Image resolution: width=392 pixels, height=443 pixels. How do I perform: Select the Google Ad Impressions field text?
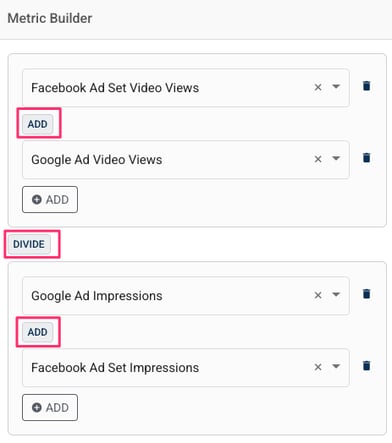coord(97,296)
